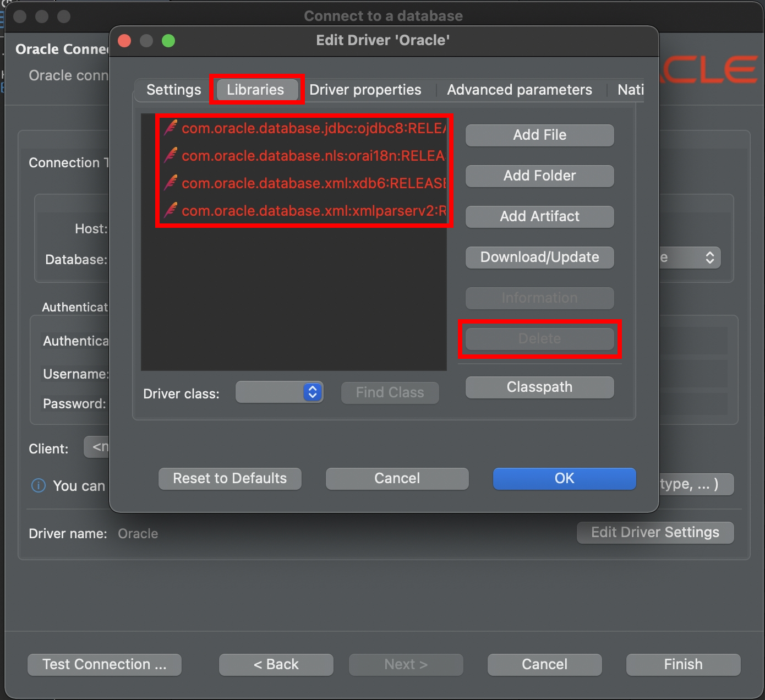Select the com.oracle.database.xml:xmlparserv2 library entry

click(x=304, y=211)
